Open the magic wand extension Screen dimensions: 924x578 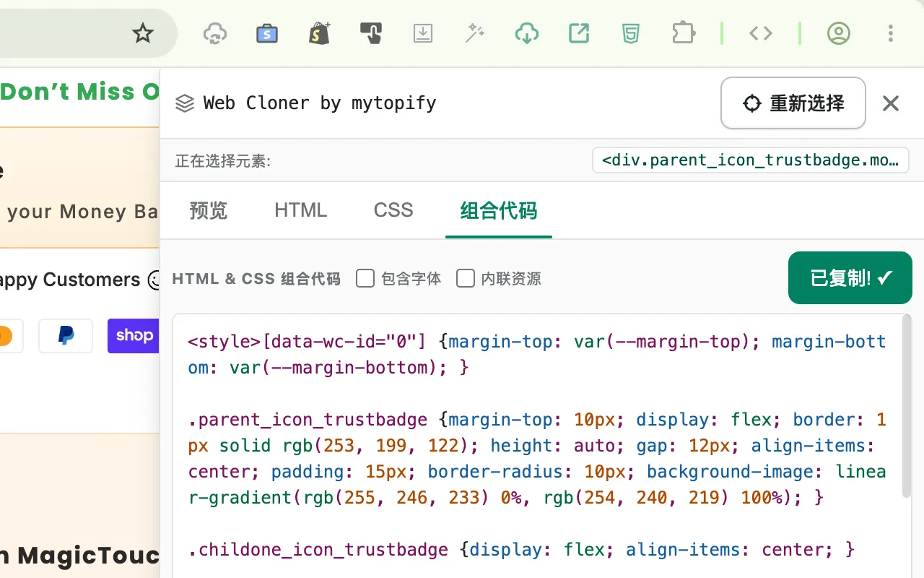tap(475, 33)
